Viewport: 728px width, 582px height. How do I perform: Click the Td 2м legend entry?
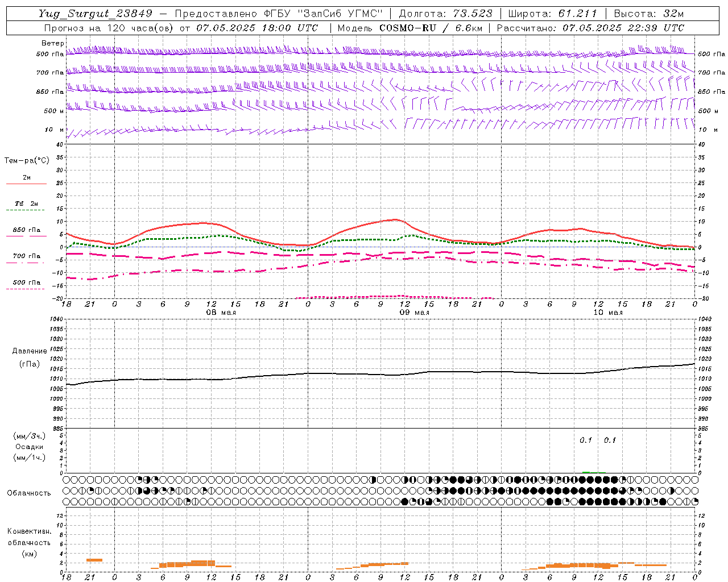coord(27,203)
